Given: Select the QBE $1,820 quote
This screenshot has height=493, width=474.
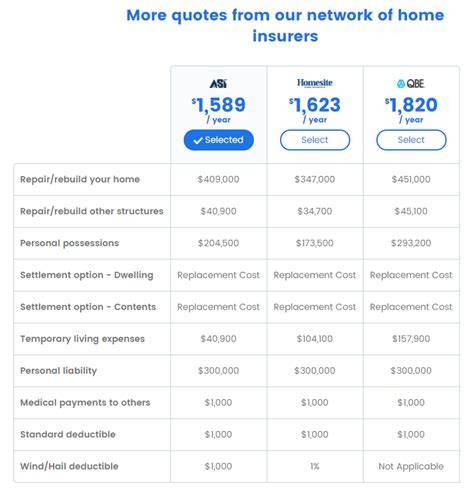Looking at the screenshot, I should pyautogui.click(x=411, y=140).
